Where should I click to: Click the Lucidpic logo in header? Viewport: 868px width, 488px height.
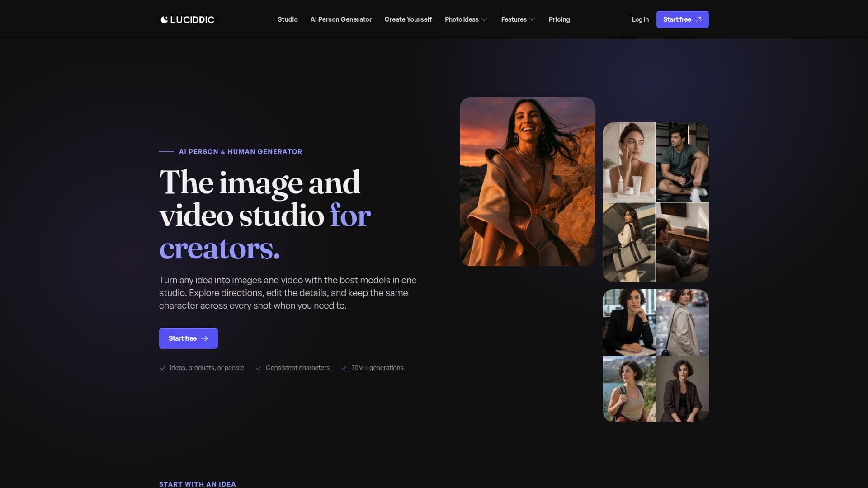[x=187, y=19]
